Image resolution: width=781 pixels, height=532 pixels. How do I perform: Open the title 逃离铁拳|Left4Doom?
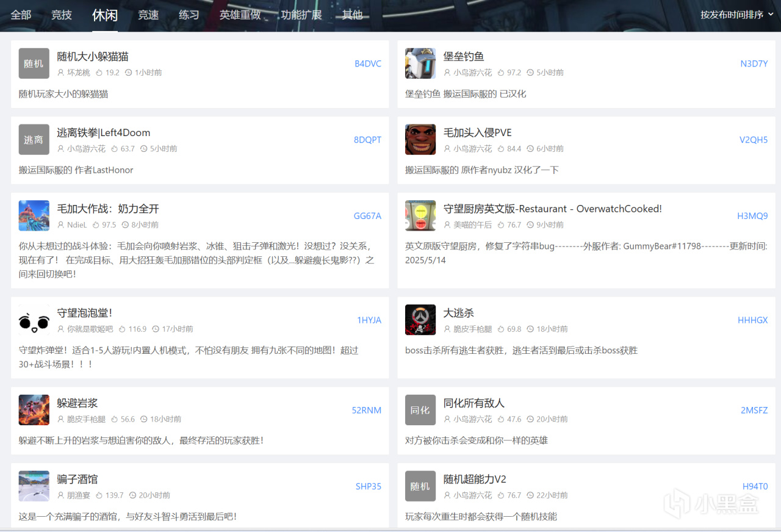pos(104,132)
